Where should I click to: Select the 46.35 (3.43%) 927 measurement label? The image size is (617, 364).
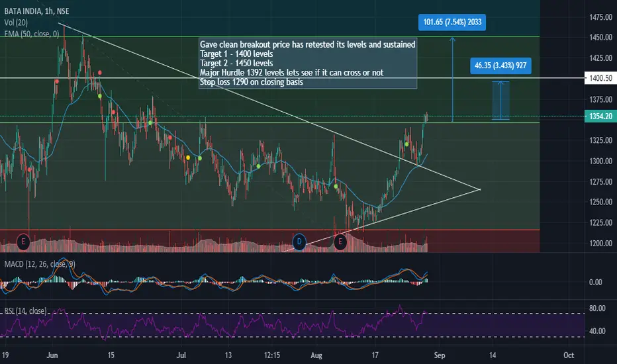click(x=500, y=66)
